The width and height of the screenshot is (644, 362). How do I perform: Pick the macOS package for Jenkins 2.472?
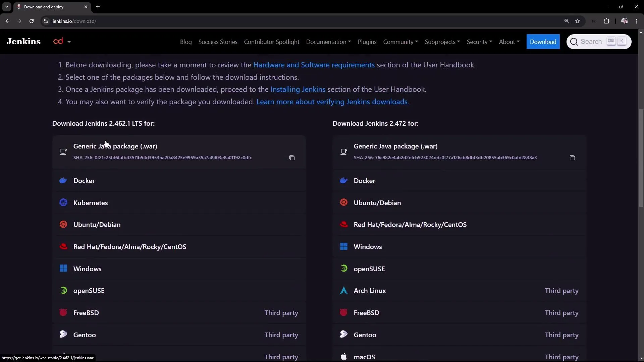point(365,357)
